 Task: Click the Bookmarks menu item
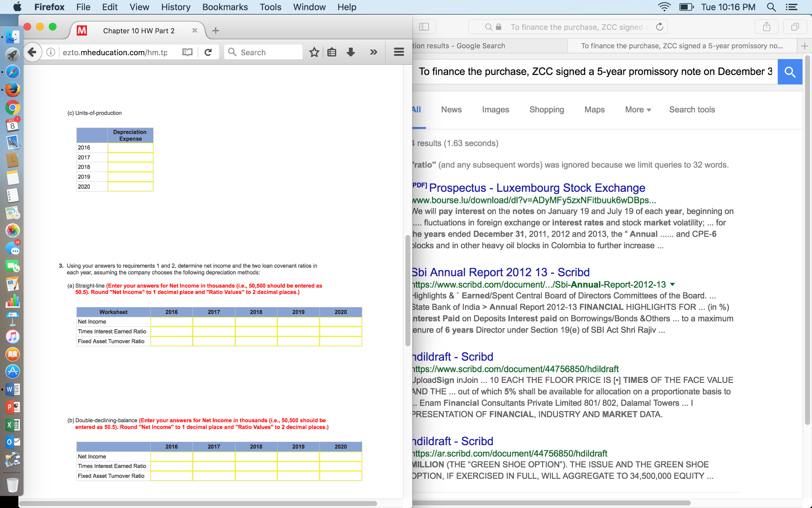(225, 7)
